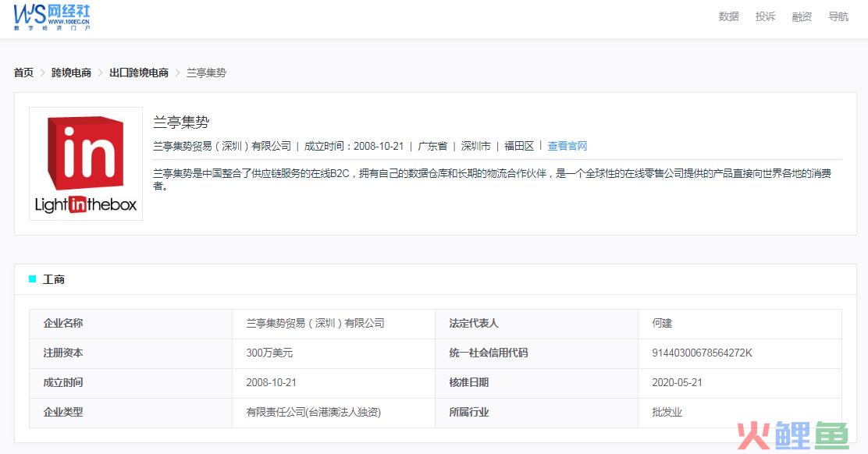Click the 所属行业 label cell

point(536,413)
